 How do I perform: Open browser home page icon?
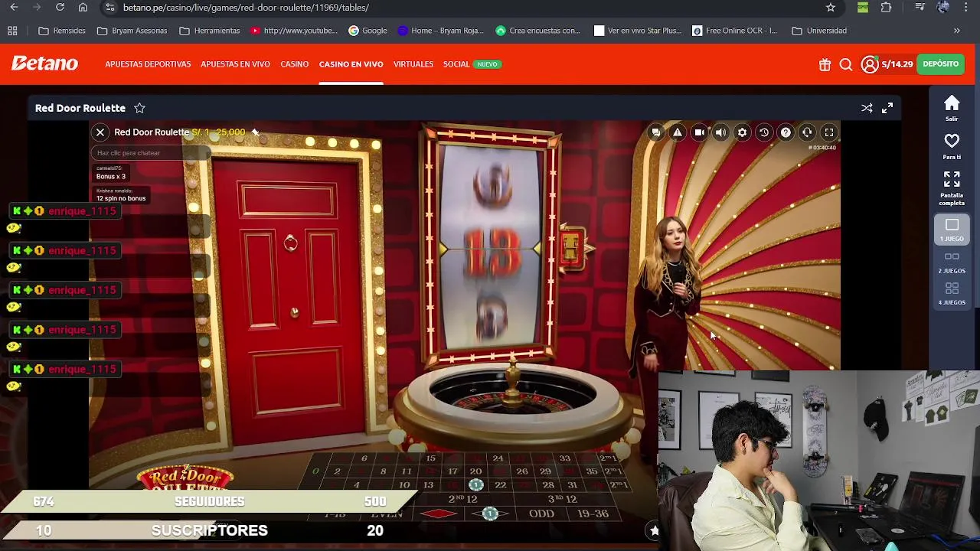pos(83,8)
